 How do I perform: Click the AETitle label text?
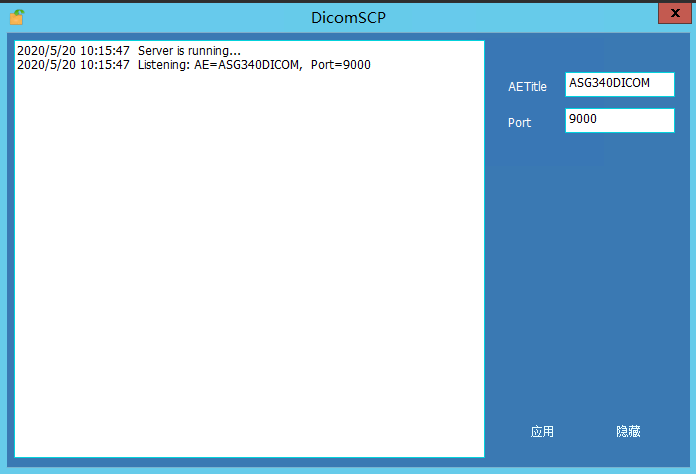pos(527,87)
